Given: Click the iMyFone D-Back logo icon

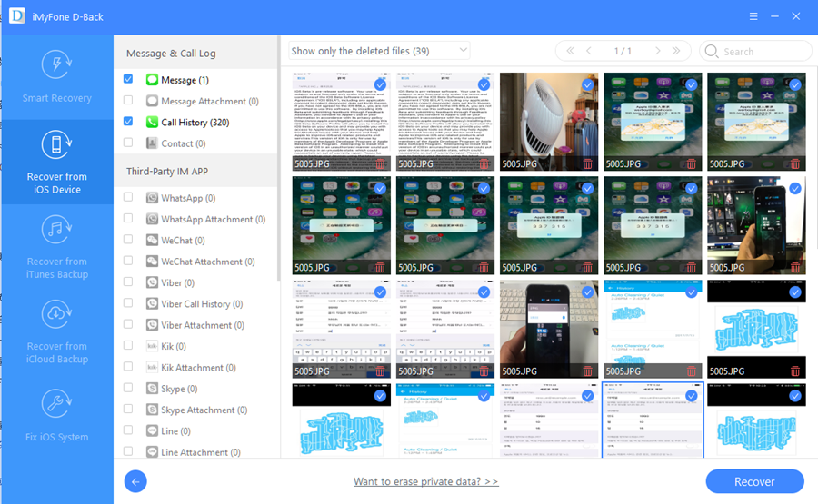Looking at the screenshot, I should tap(16, 16).
